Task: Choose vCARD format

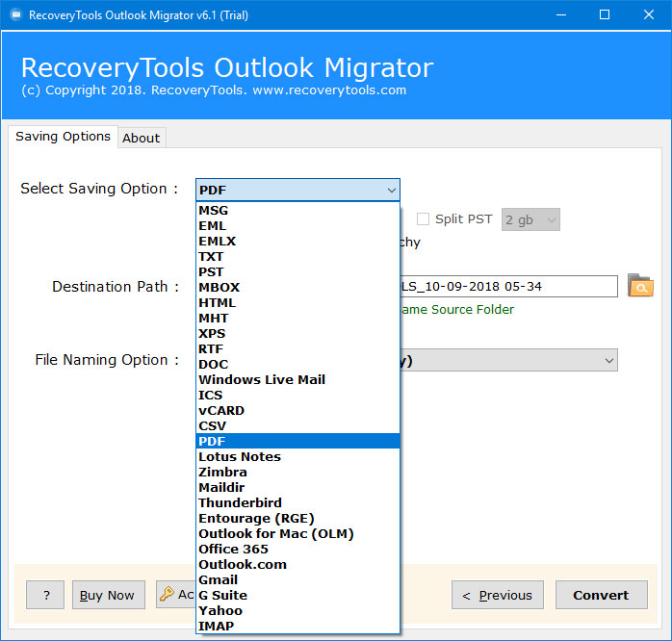Action: pos(297,411)
